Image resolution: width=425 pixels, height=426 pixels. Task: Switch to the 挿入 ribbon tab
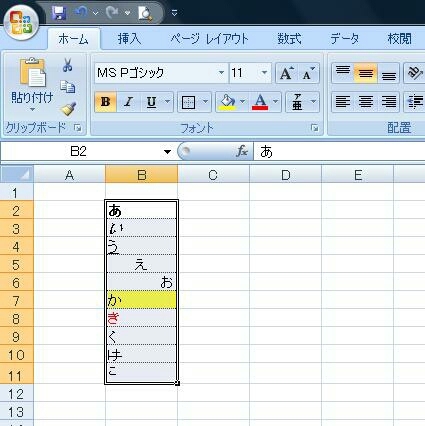(x=129, y=39)
